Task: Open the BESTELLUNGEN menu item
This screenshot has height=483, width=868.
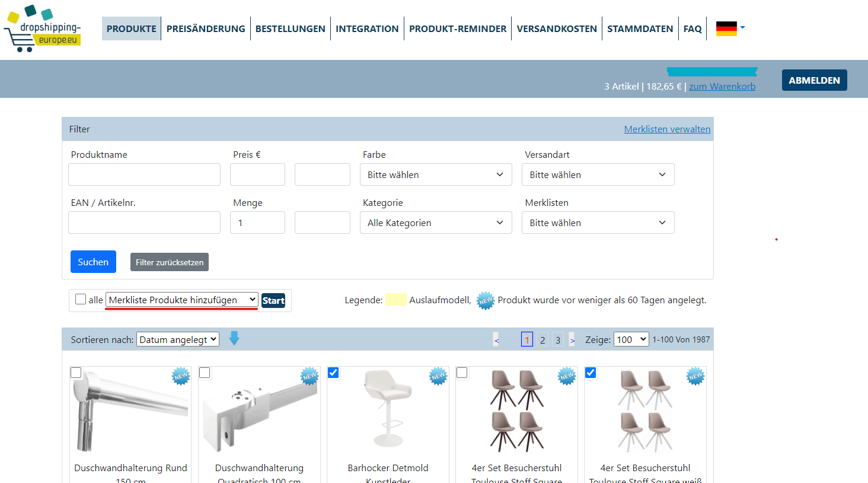Action: (x=290, y=28)
